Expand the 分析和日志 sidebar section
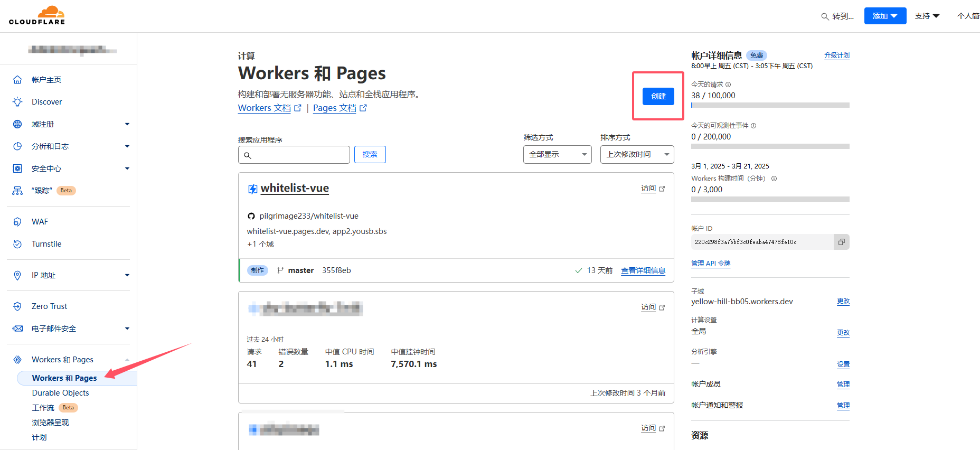The height and width of the screenshot is (450, 980). point(127,146)
